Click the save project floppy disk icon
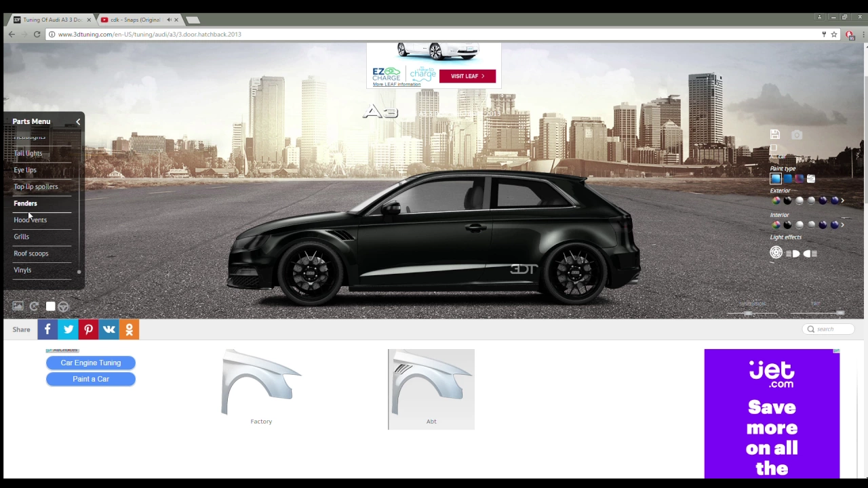868x488 pixels. (x=775, y=135)
